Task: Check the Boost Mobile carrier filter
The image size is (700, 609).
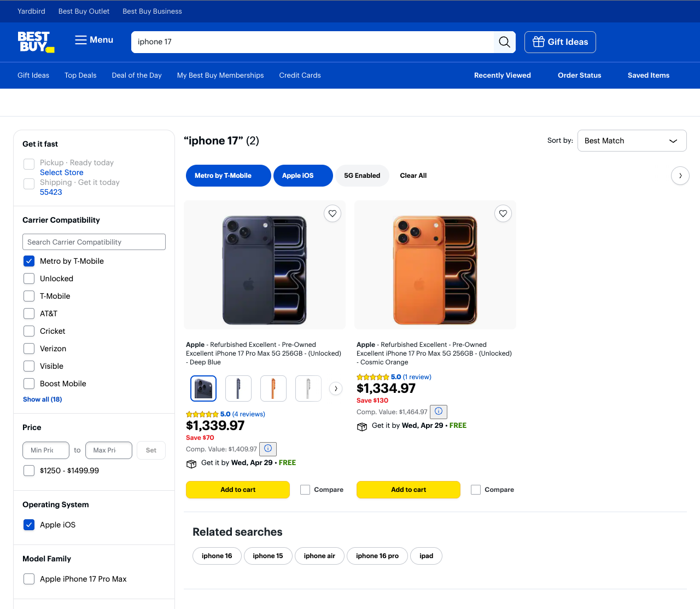Action: coord(29,384)
